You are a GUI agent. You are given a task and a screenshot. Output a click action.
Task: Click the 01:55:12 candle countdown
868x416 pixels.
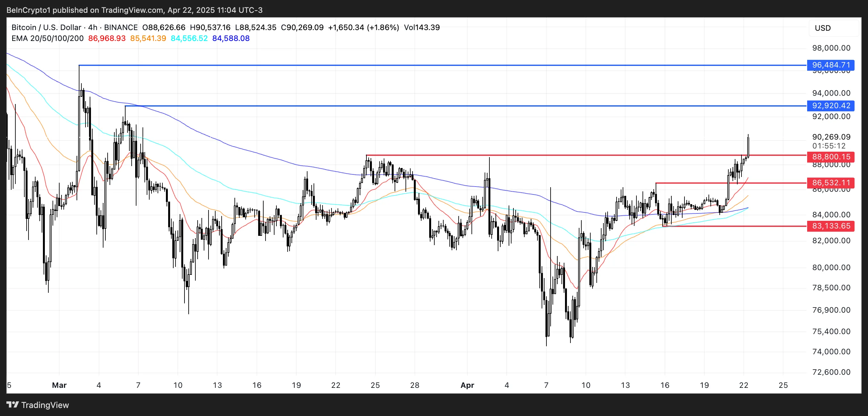(x=829, y=146)
